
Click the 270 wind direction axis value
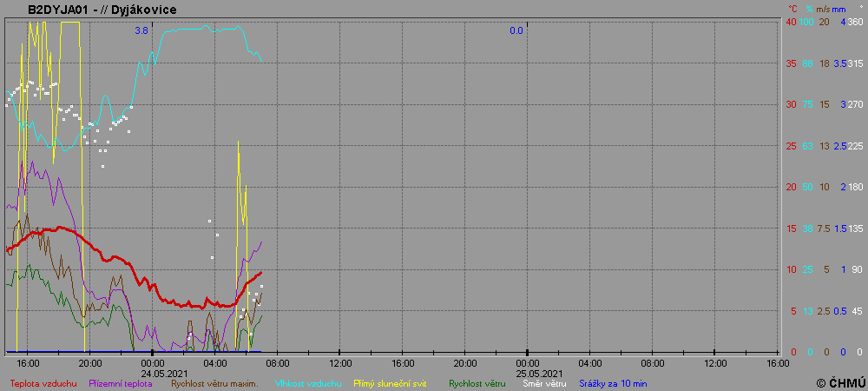click(854, 104)
